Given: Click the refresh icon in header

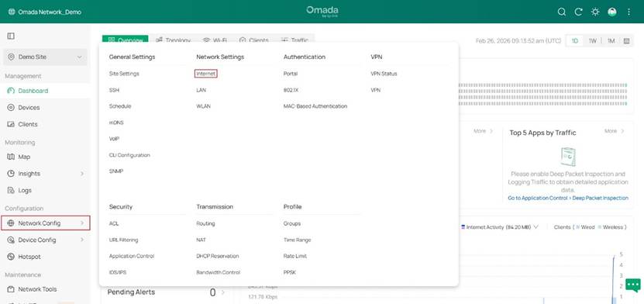Looking at the screenshot, I should point(578,12).
